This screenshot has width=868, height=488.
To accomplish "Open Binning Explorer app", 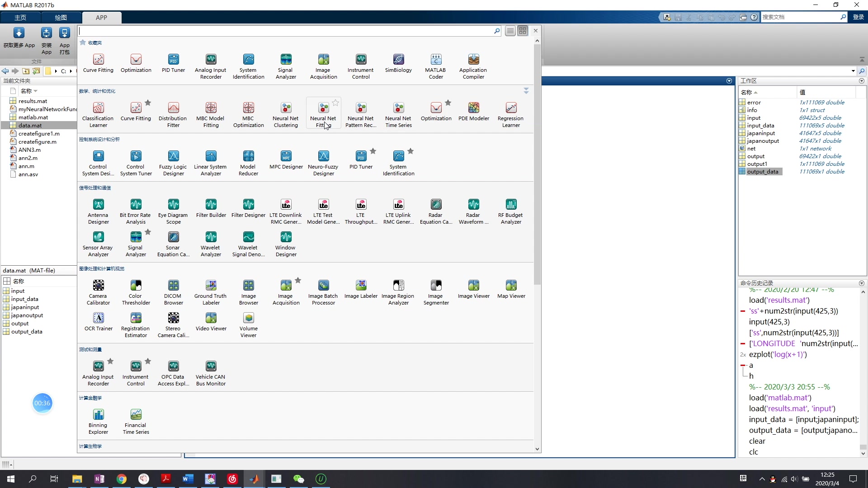I will pyautogui.click(x=98, y=421).
